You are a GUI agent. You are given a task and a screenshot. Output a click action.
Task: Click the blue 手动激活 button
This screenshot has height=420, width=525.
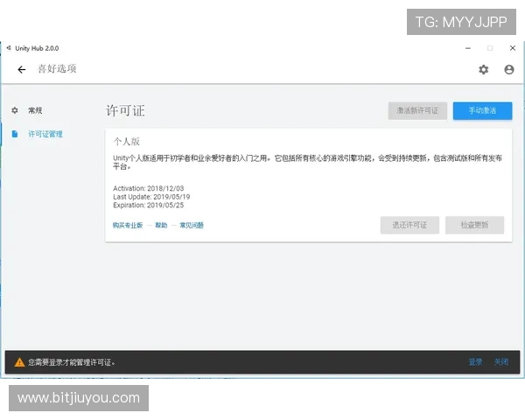(x=482, y=110)
